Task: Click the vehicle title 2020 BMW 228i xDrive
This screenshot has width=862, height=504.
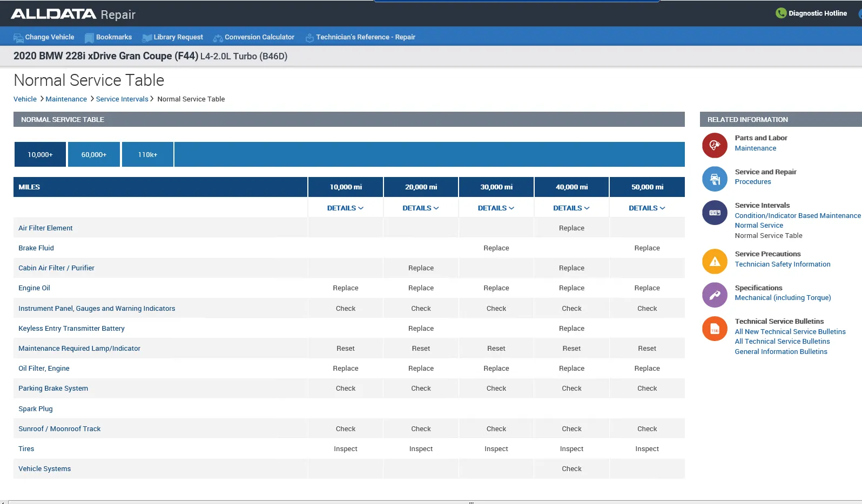Action: (x=150, y=56)
